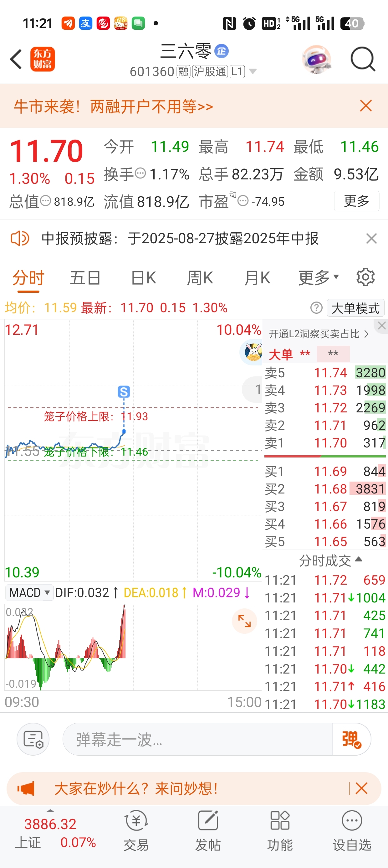388x868 pixels.
Task: Select 买2 row at 11.68
Action: pos(325,488)
